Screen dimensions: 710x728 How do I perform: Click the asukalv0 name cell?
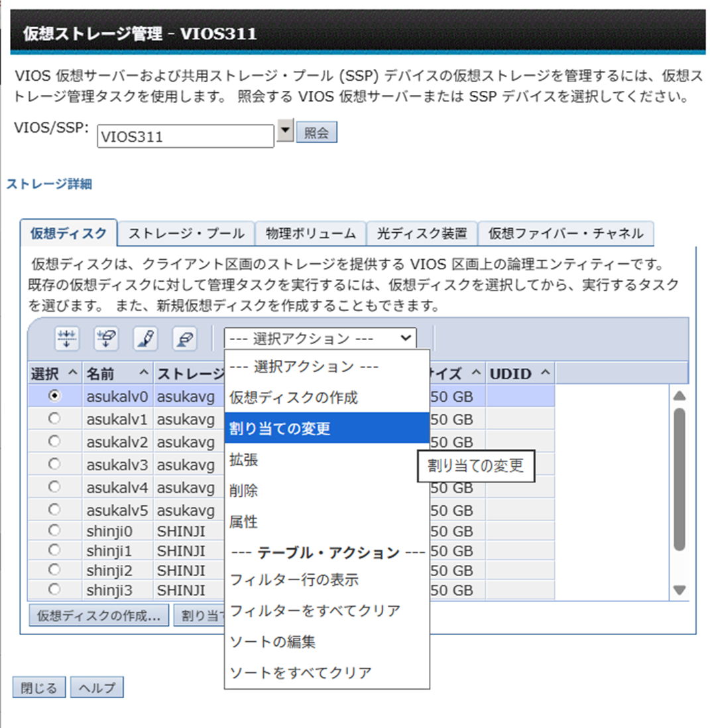(118, 396)
